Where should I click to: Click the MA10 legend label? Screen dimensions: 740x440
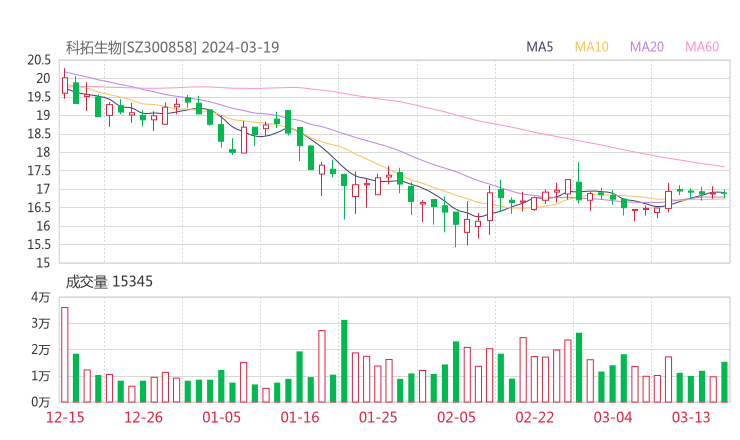tap(591, 47)
